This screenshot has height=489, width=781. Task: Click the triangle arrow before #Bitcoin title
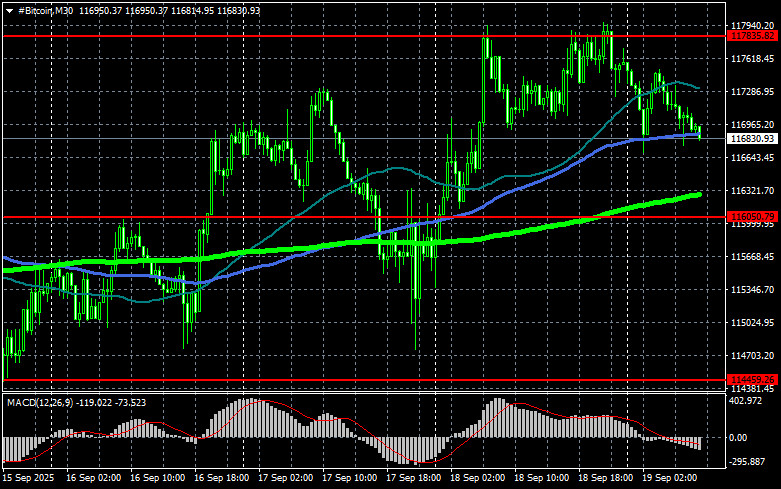tap(7, 9)
